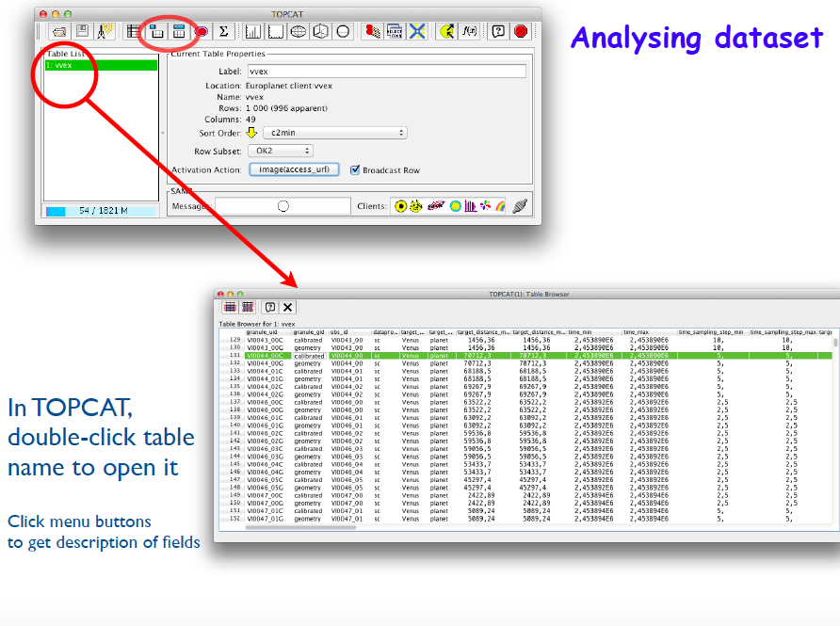Screen dimensions: 840x626
Task: Click the memory usage bar 54 / 1821 M
Action: pyautogui.click(x=102, y=211)
